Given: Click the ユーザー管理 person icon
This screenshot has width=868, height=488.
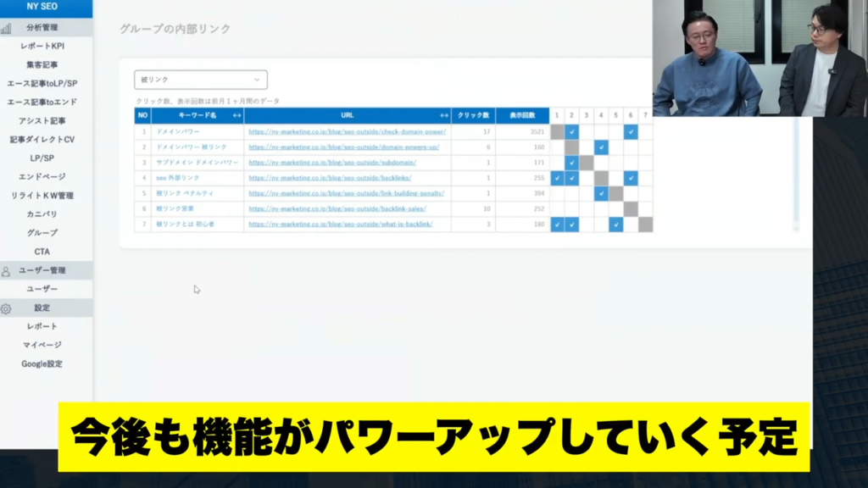Looking at the screenshot, I should tap(6, 271).
